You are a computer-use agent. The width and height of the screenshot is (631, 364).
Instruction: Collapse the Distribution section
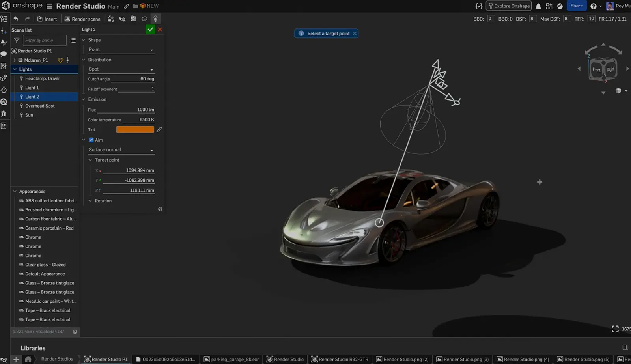(84, 60)
